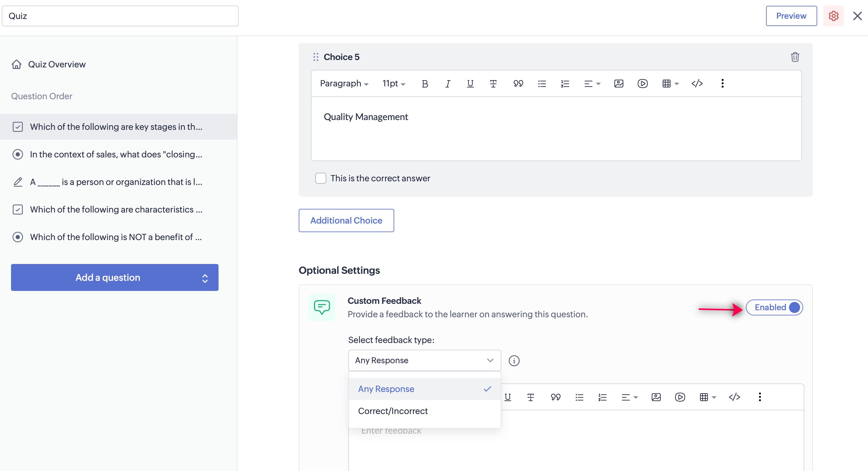Open quiz settings gear icon
868x471 pixels.
click(x=833, y=16)
